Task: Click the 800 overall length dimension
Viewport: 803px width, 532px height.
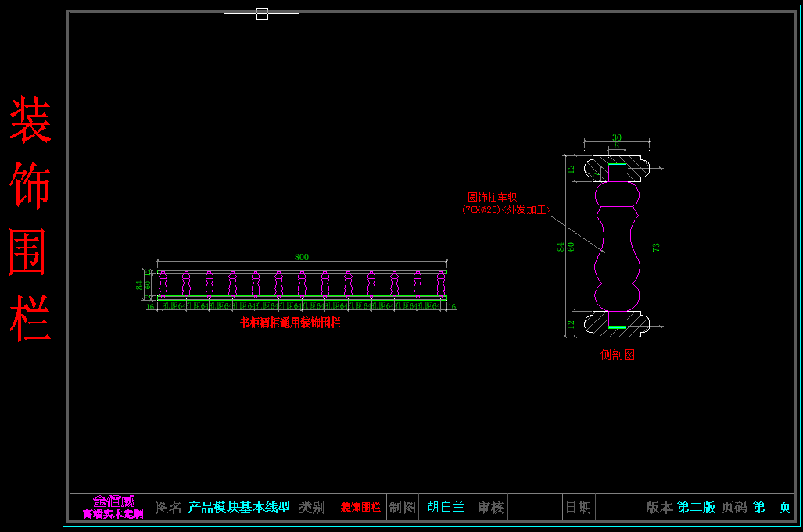Action: 301,257
